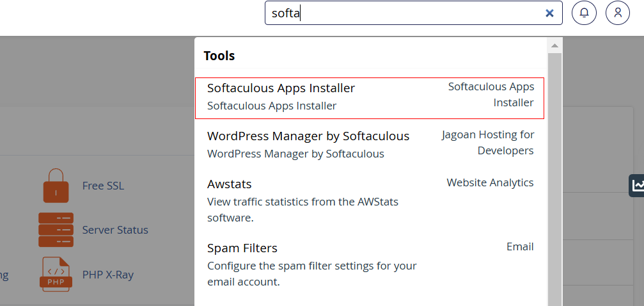Screen dimensions: 644x306
Task: Click "Jagoan Hosting for Developers" category label
Action: coord(488,143)
